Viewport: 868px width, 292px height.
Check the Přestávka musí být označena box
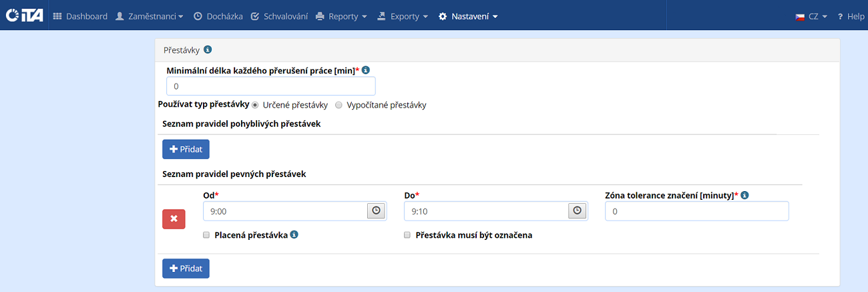click(x=408, y=235)
